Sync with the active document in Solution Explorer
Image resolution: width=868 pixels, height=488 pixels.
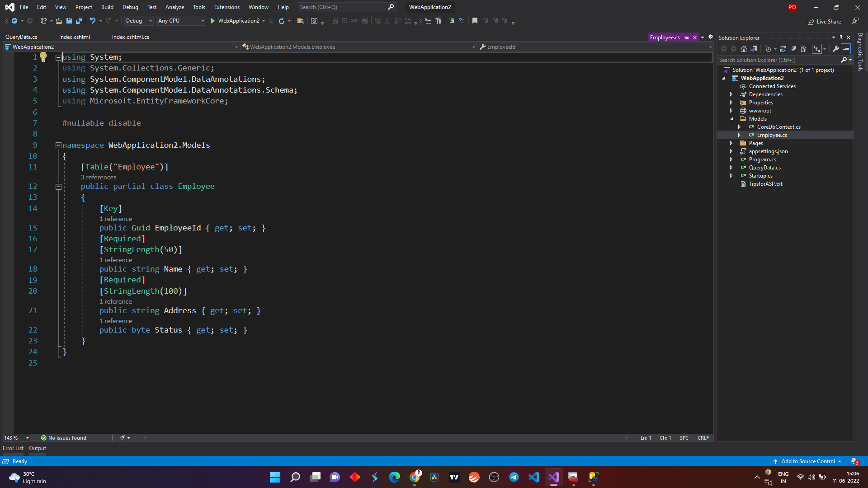[783, 49]
